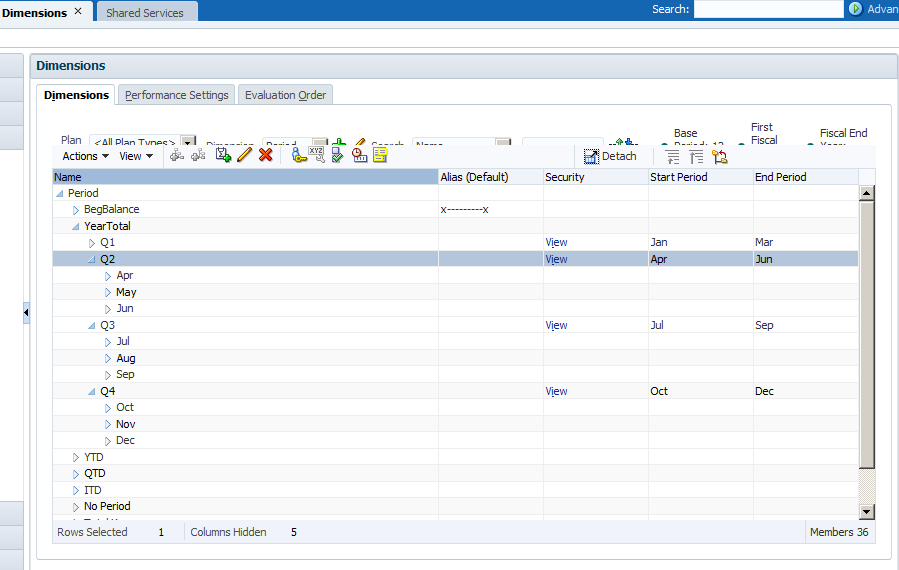Click the clock DTS icon in the toolbar
This screenshot has width=899, height=570.
point(359,155)
